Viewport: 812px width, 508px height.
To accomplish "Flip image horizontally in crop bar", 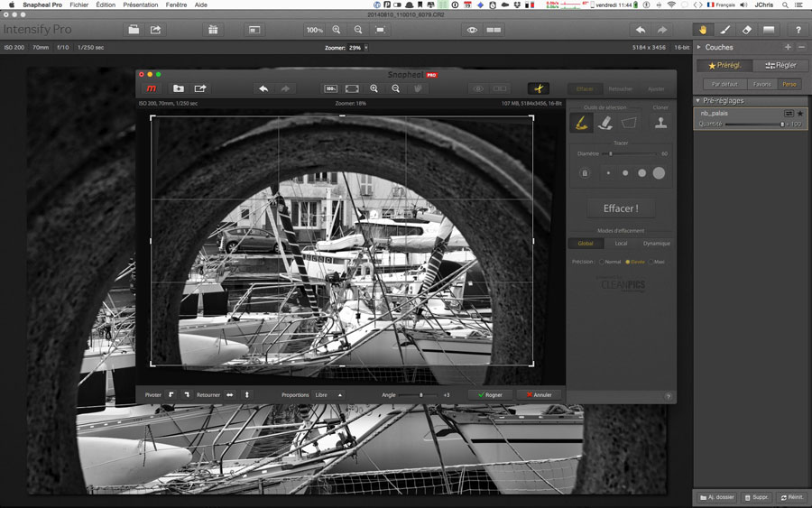I will tap(230, 394).
